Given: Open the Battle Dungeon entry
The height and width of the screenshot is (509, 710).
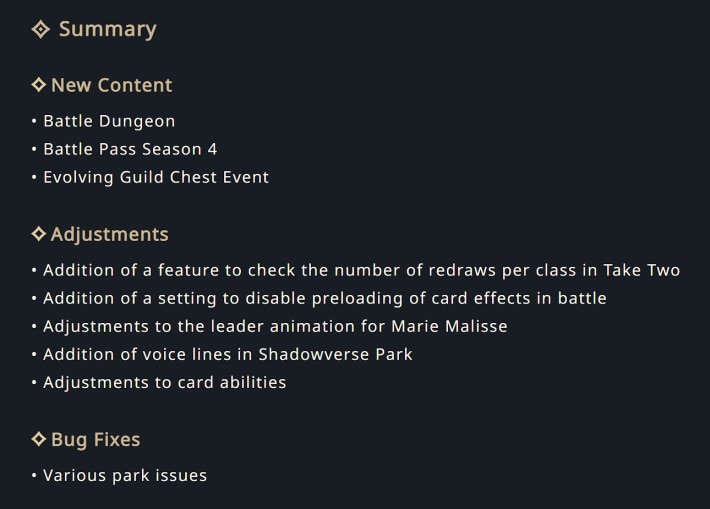Looking at the screenshot, I should point(109,121).
